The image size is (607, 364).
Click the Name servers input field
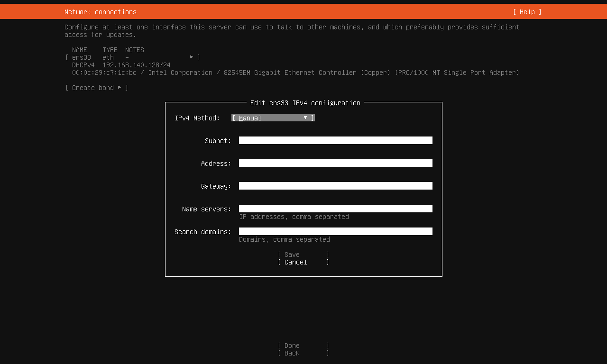coord(335,208)
